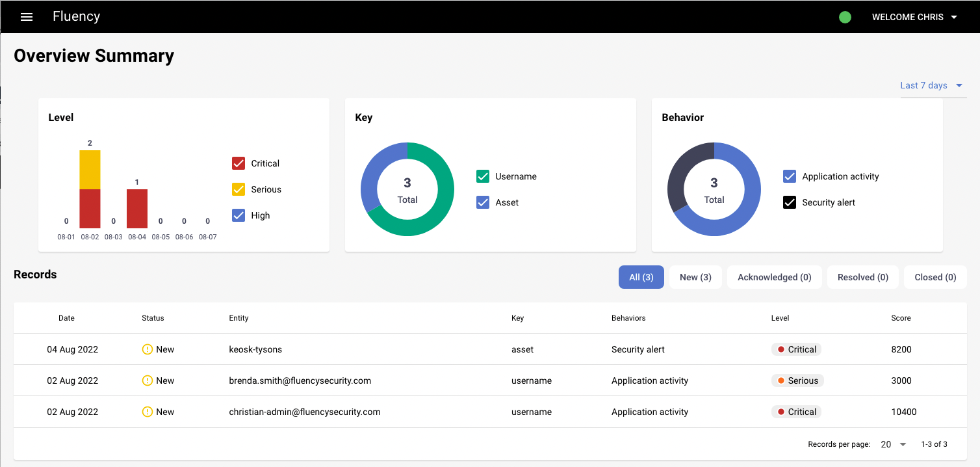Toggle the High level checkbox

point(239,215)
